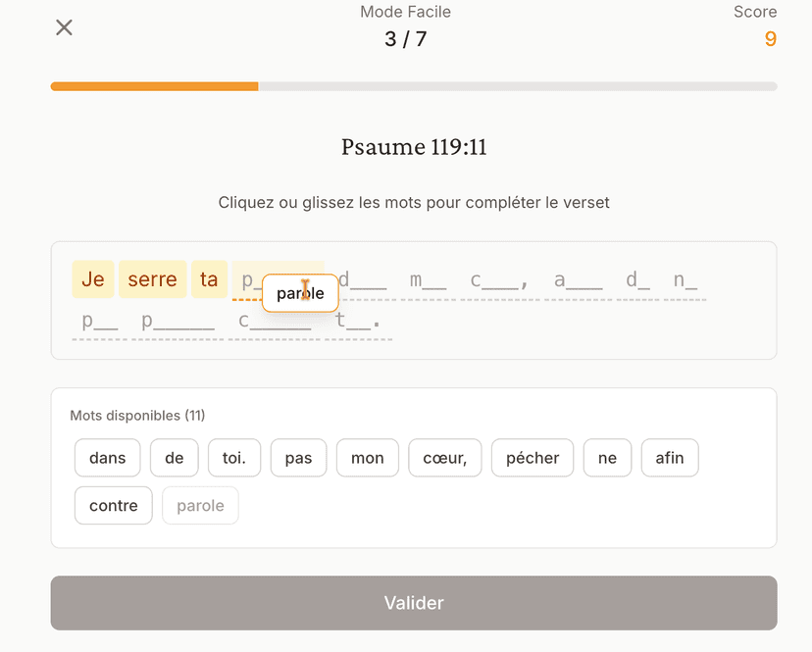Select the word chip "contre"
The height and width of the screenshot is (652, 812).
113,505
